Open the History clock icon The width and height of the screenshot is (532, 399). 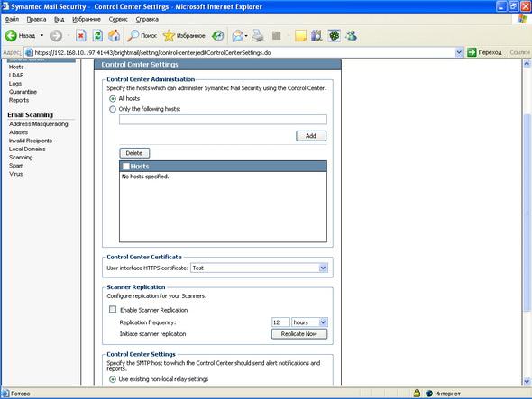(x=218, y=36)
